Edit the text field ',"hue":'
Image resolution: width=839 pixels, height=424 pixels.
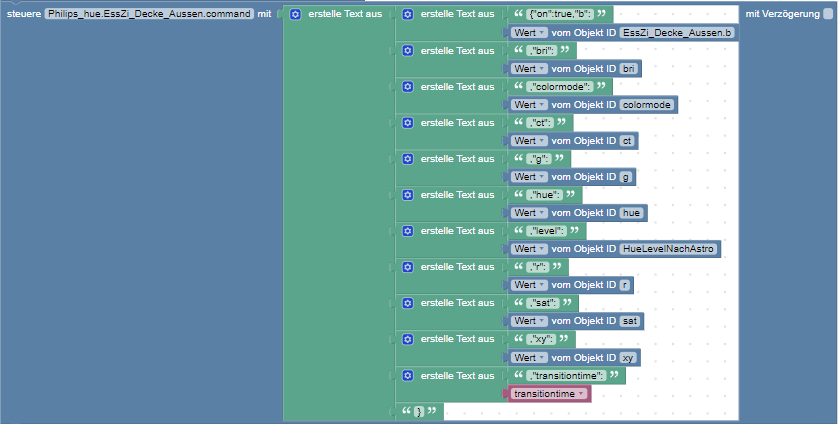(x=544, y=195)
